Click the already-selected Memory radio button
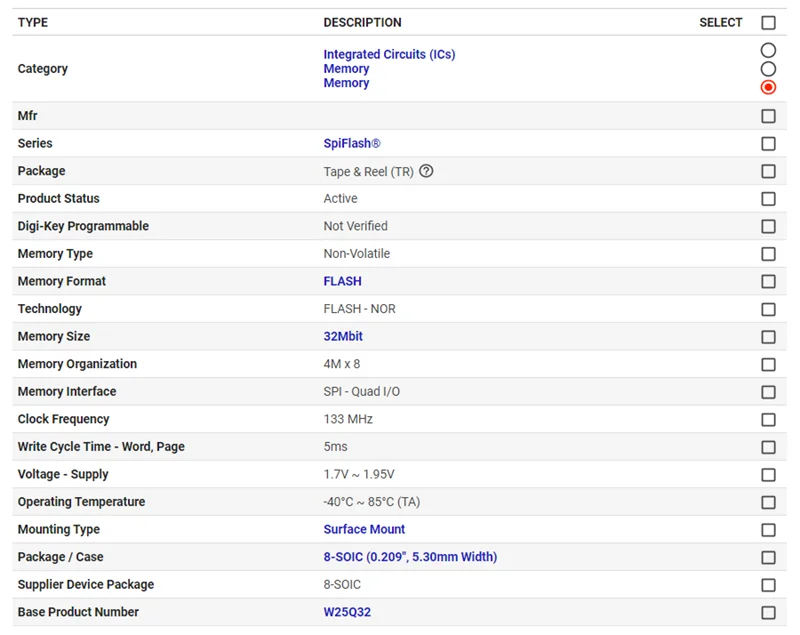The width and height of the screenshot is (800, 635). coord(768,87)
